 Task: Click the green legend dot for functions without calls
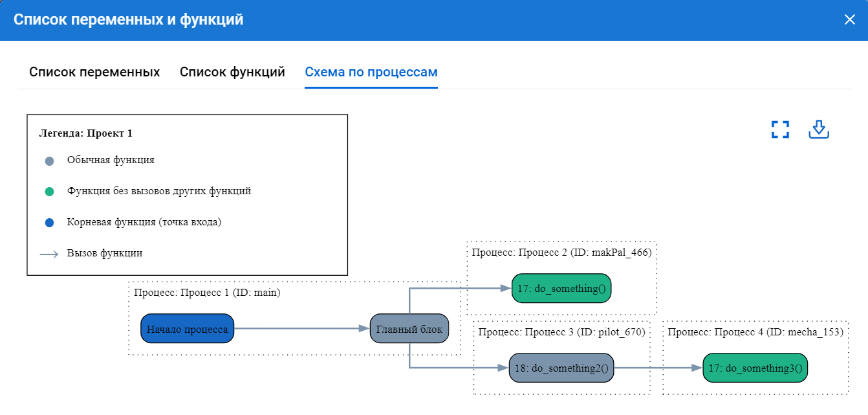point(49,192)
